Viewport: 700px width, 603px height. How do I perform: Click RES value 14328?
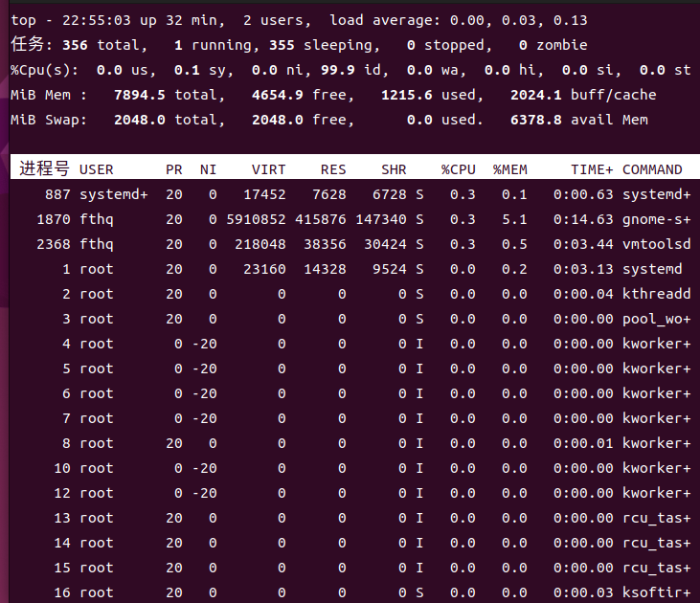[x=325, y=269]
